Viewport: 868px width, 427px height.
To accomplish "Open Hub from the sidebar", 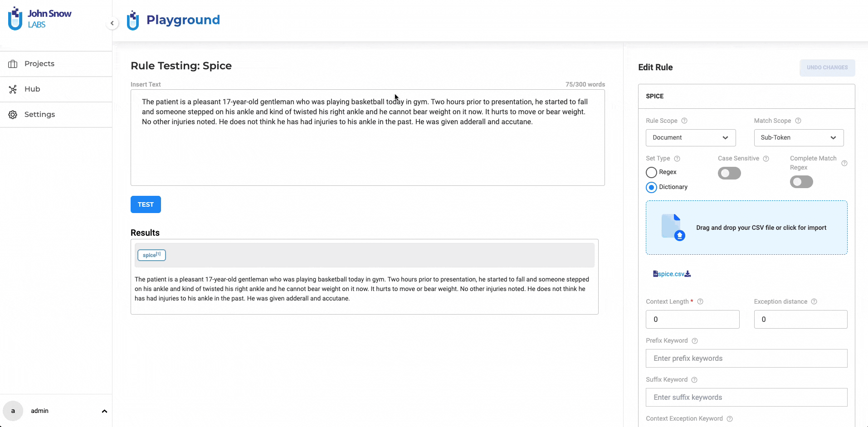I will point(56,89).
